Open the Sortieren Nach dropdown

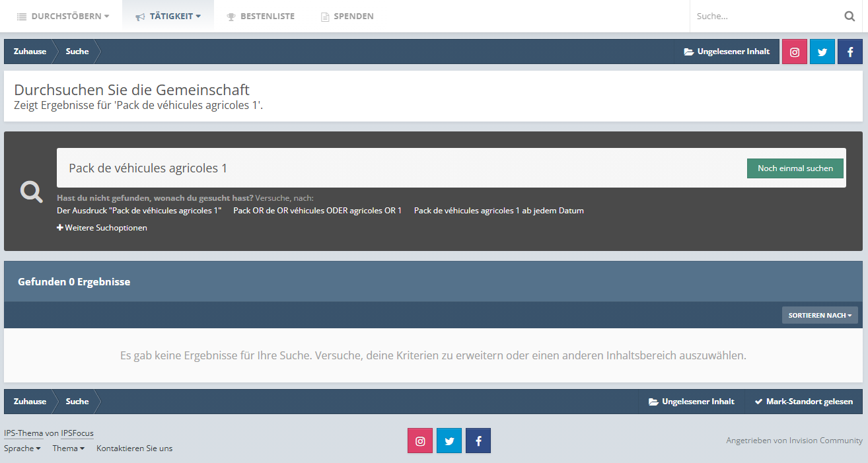click(x=820, y=315)
